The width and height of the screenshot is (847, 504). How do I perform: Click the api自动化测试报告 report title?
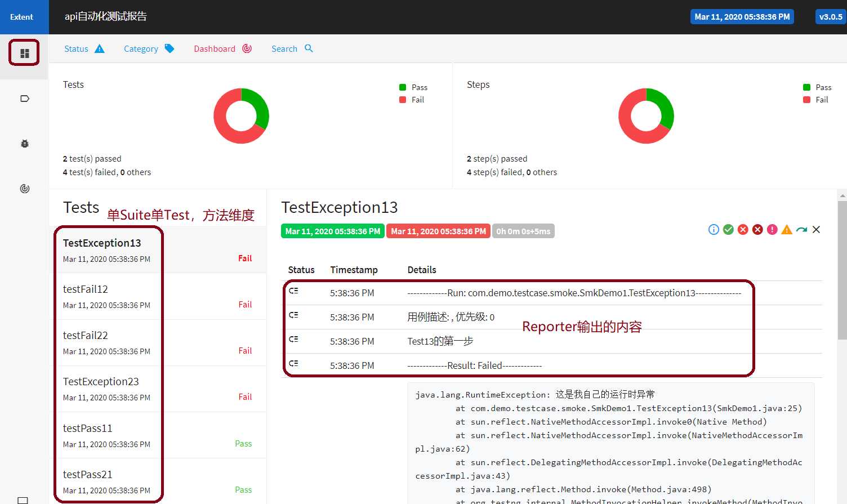(106, 17)
